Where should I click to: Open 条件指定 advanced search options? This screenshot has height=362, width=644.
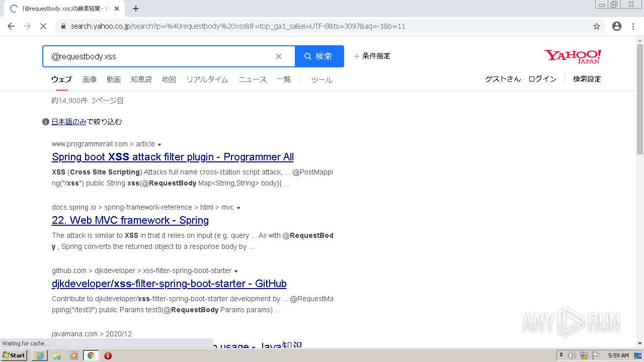pyautogui.click(x=372, y=56)
